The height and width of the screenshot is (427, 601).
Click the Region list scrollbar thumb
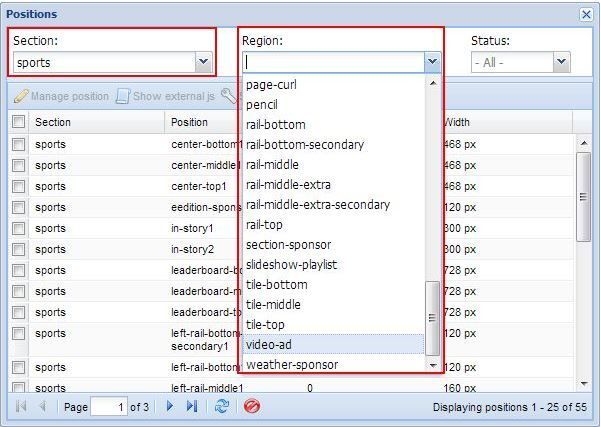(x=433, y=318)
